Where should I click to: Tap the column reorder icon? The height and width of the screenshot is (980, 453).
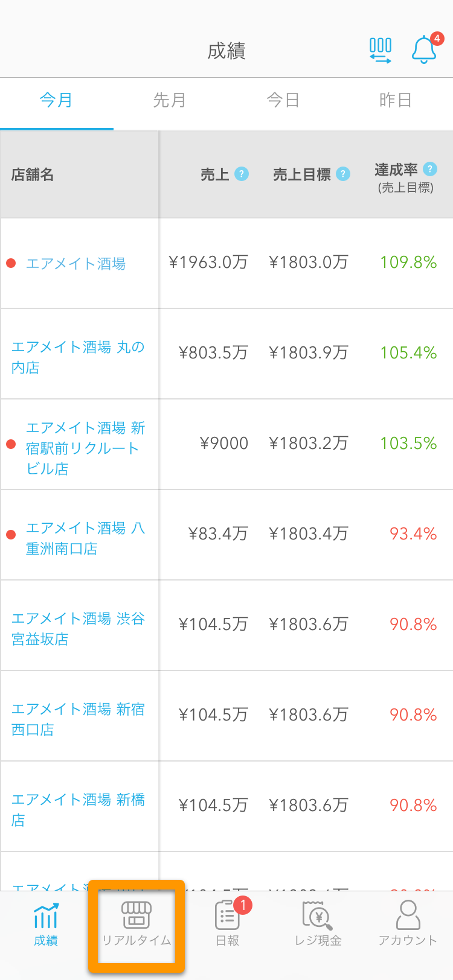pyautogui.click(x=381, y=51)
